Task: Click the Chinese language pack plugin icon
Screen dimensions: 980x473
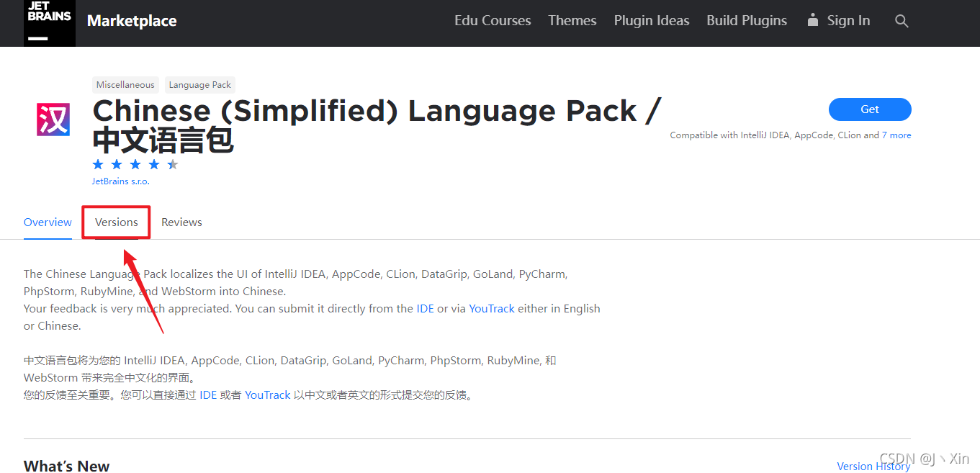Action: click(54, 120)
